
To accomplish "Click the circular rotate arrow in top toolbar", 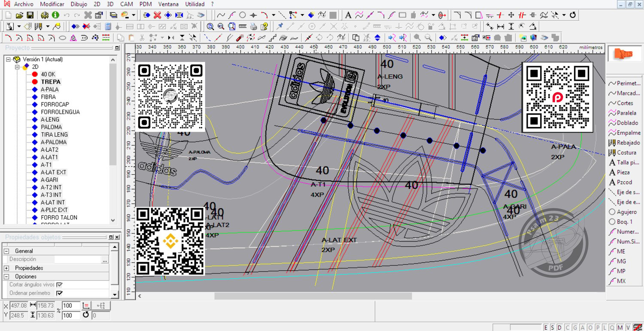I will pyautogui.click(x=572, y=15).
